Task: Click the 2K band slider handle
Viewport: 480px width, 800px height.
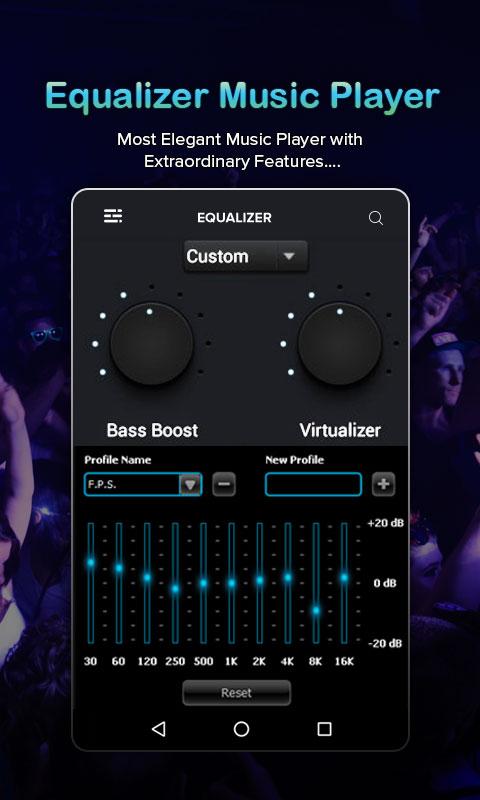Action: coord(260,580)
